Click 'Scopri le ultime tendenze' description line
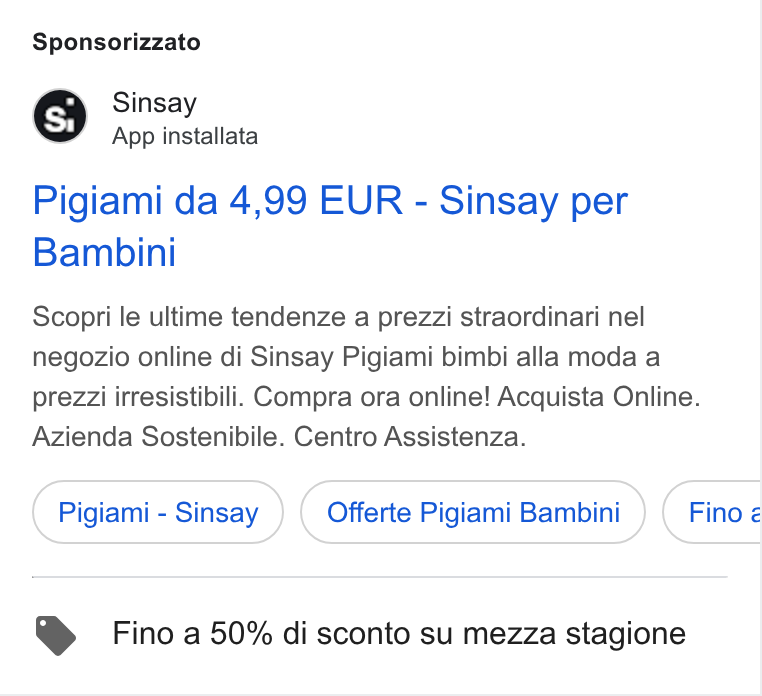 point(338,317)
